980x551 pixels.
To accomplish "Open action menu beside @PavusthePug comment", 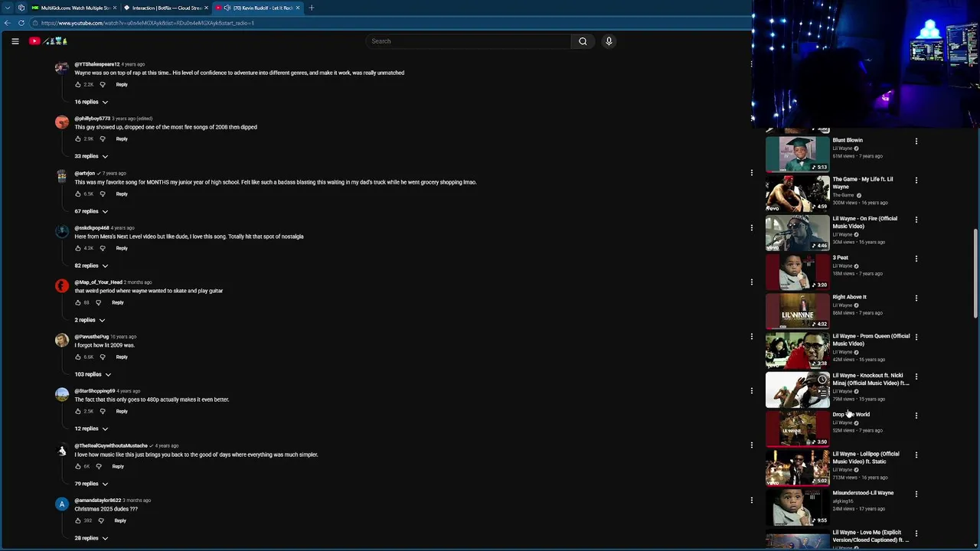I will click(x=751, y=336).
